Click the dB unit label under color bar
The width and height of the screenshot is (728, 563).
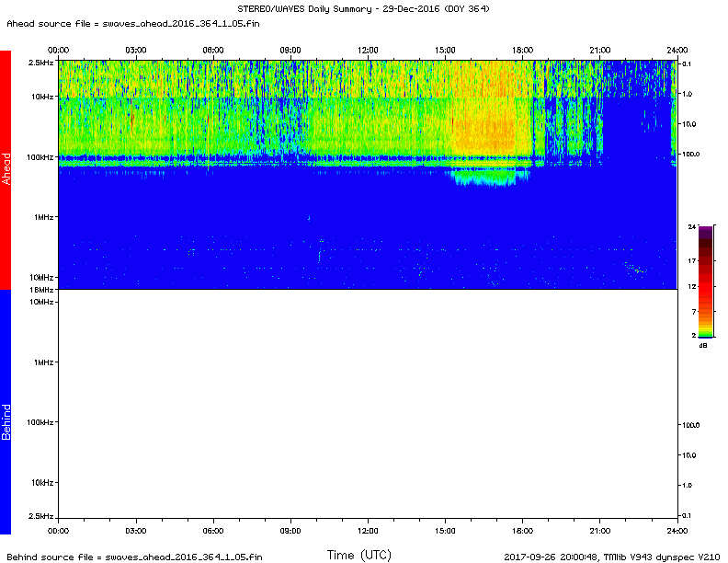tap(702, 346)
